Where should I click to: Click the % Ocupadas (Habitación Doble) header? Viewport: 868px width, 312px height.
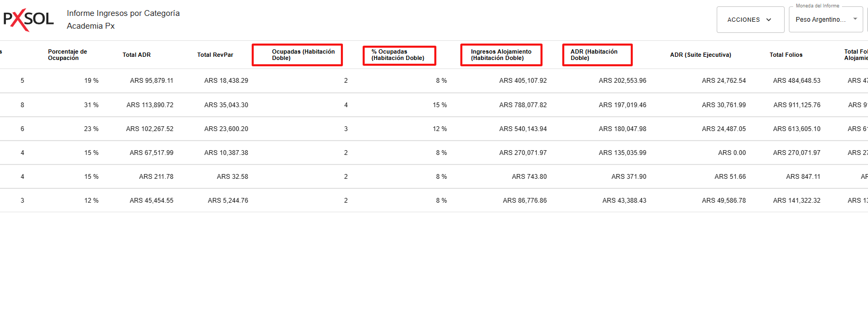[x=399, y=55]
